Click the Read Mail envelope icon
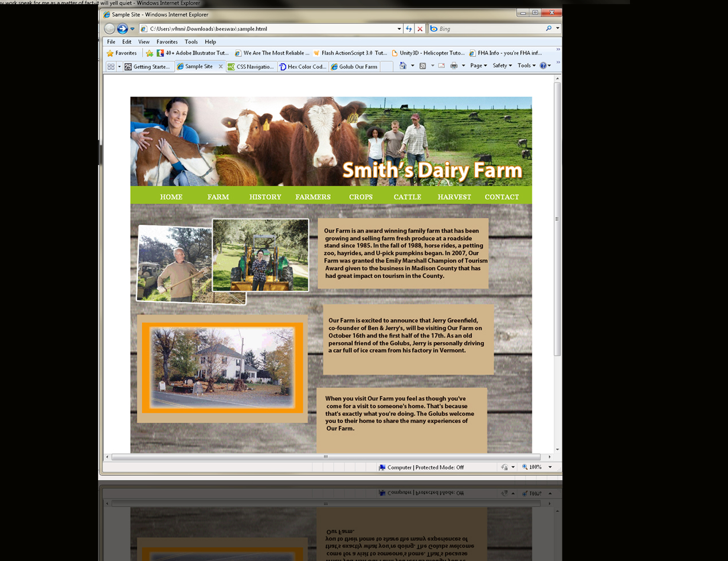 pyautogui.click(x=441, y=66)
